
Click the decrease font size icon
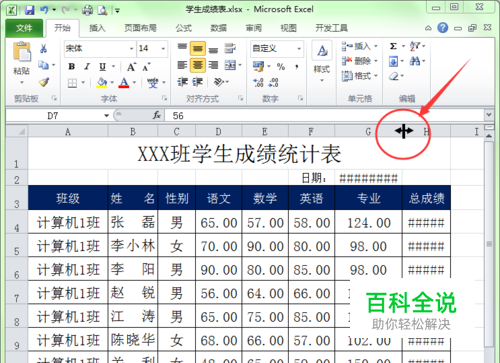point(146,67)
